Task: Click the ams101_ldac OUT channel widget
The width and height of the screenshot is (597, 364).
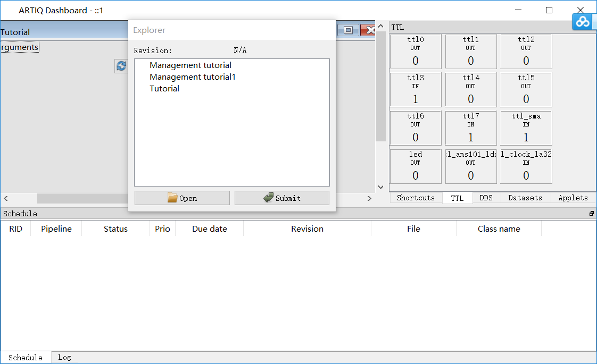Action: [470, 166]
